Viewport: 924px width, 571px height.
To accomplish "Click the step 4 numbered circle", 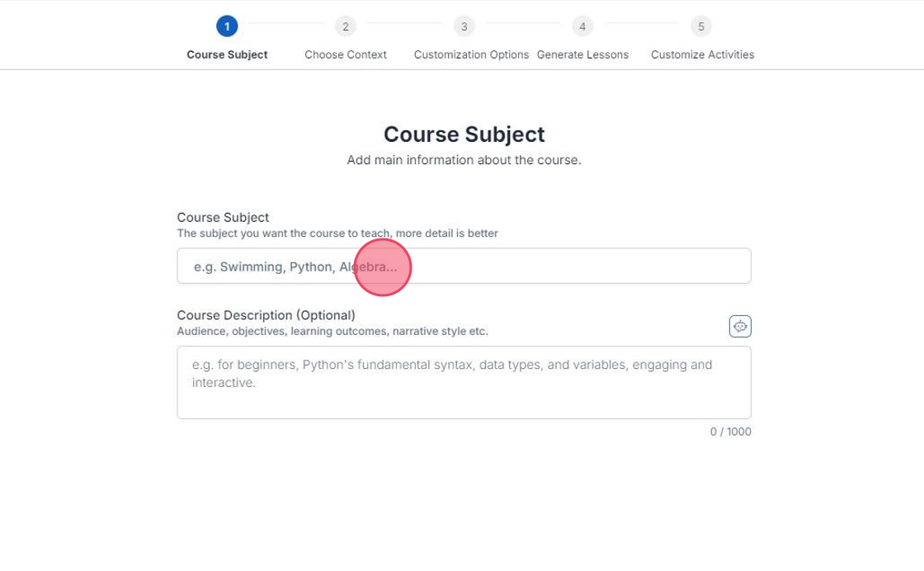I will pos(582,26).
